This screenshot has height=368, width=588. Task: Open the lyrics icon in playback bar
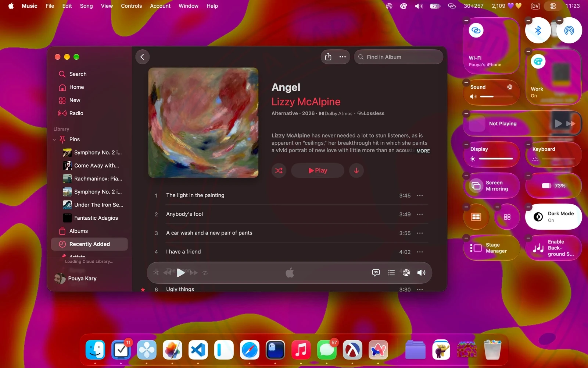tap(376, 273)
